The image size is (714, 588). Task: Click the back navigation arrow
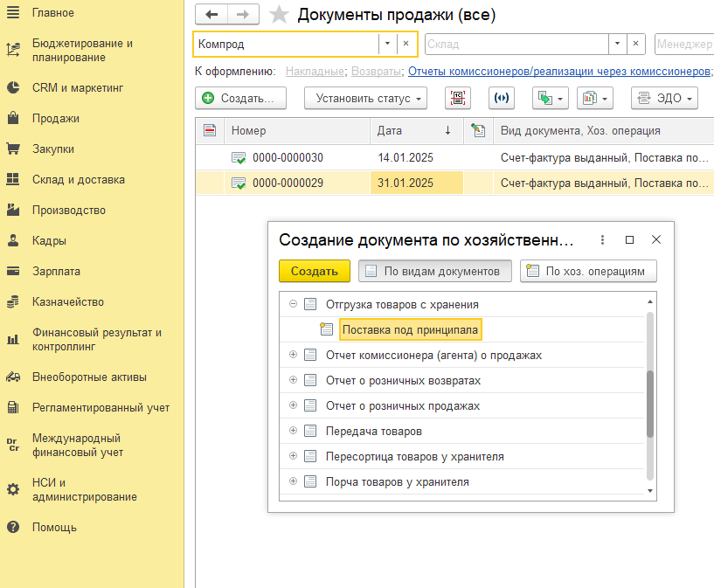(211, 14)
